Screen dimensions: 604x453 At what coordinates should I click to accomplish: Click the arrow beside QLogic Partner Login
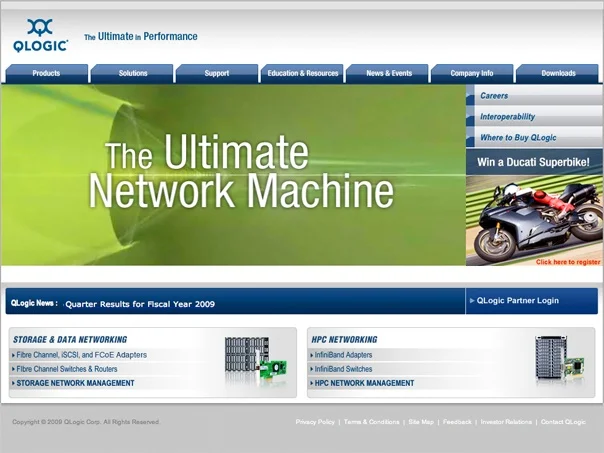point(472,300)
